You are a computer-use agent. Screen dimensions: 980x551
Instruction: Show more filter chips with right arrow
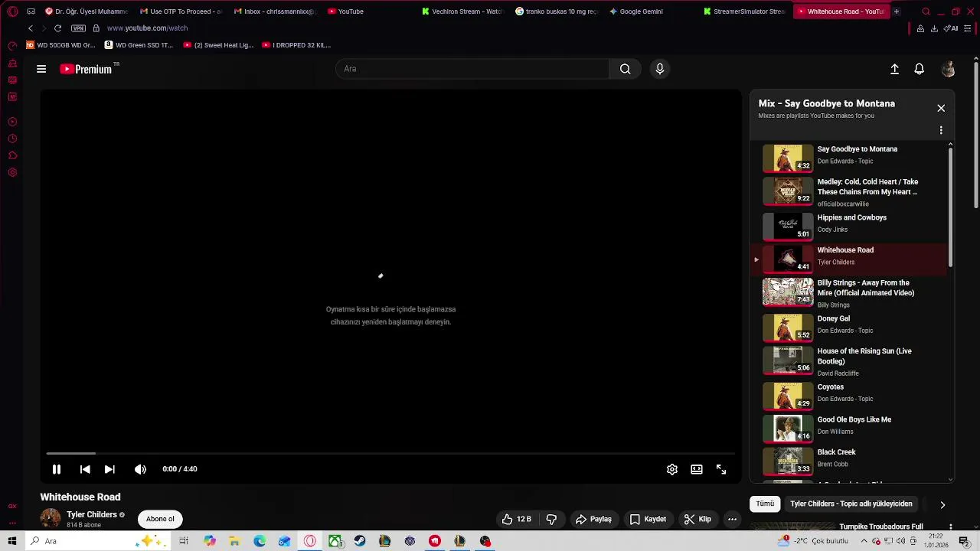pyautogui.click(x=942, y=504)
